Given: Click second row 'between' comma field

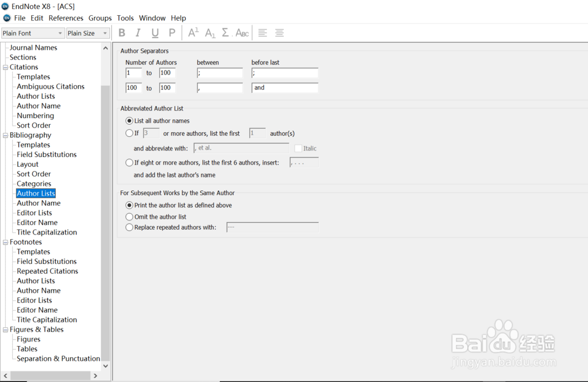Looking at the screenshot, I should 220,88.
